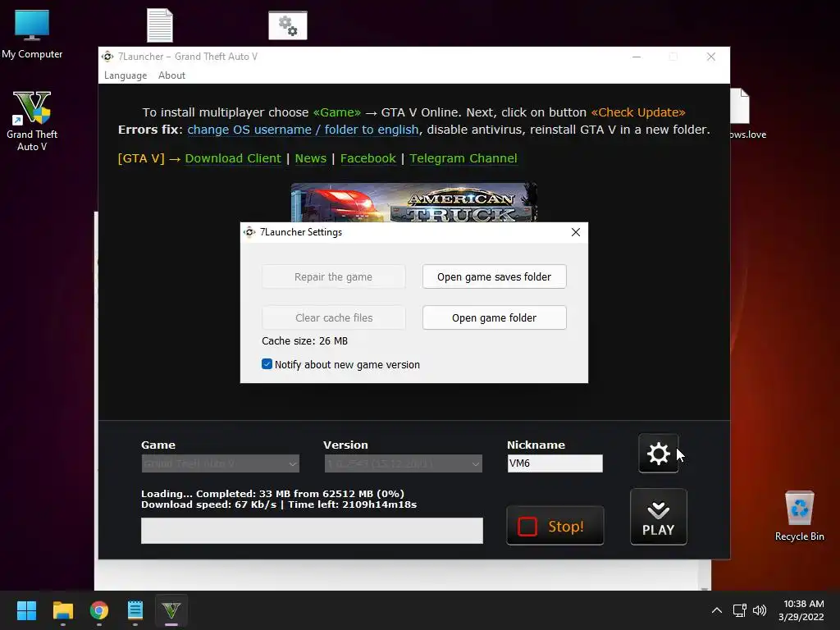
Task: Select the Recycle Bin icon
Action: [799, 517]
